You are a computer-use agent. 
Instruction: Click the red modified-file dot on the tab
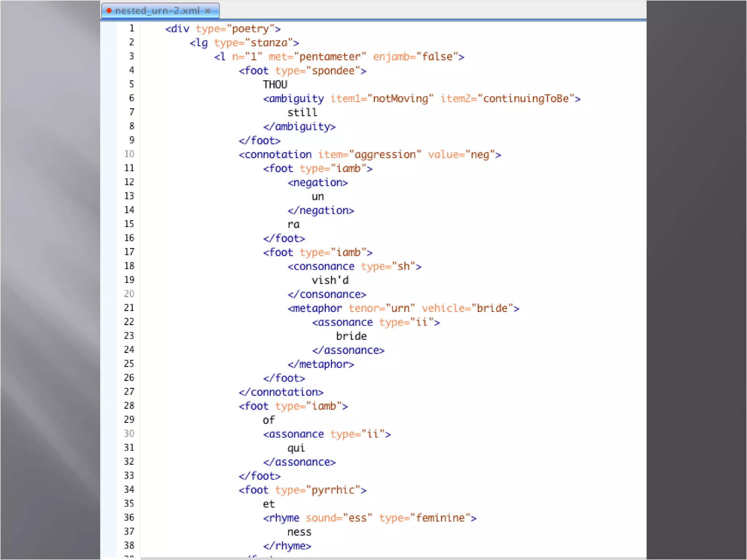tap(109, 10)
